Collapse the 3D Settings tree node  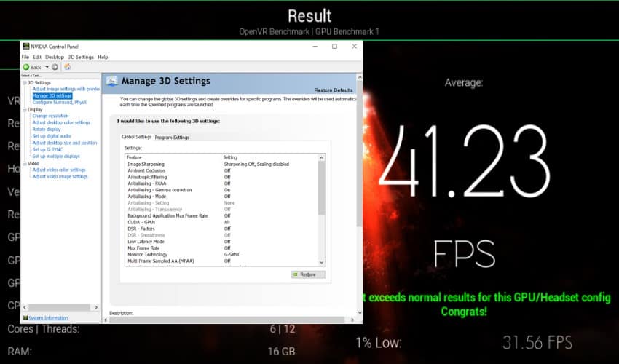pos(25,82)
